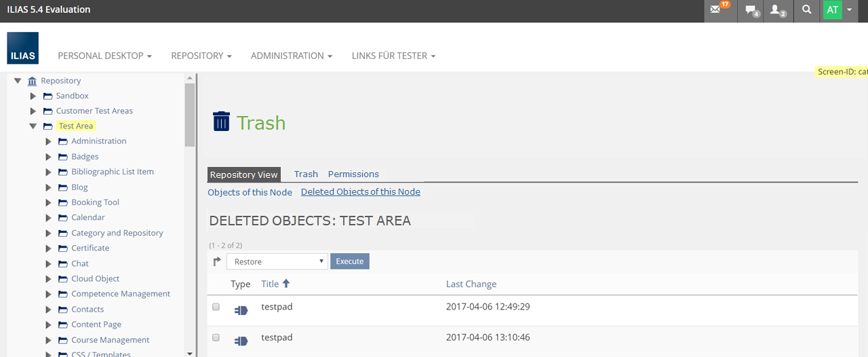Collapse the Test Area tree node
Screen dimensions: 868x357
tap(33, 126)
